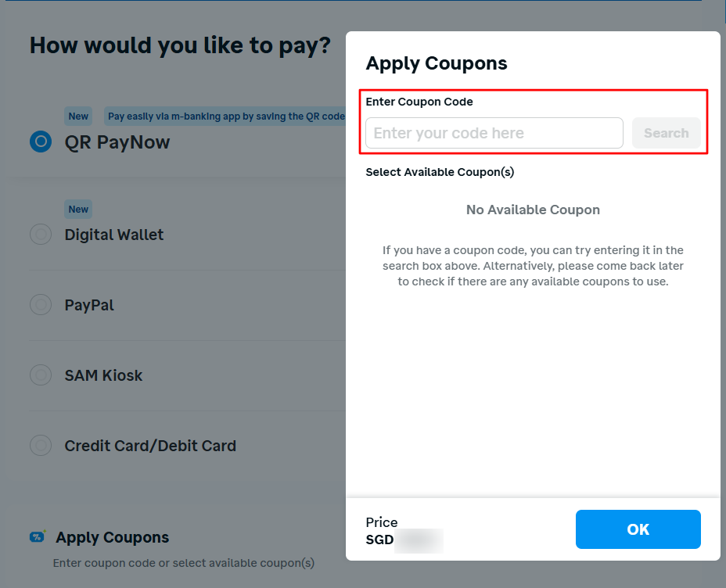Select the QR PayNow radio button
This screenshot has height=588, width=726.
click(41, 142)
